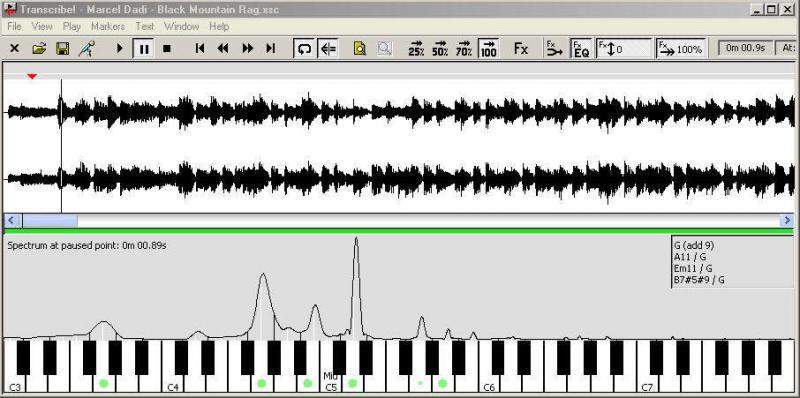Open the Play menu
800x398 pixels.
coord(72,27)
